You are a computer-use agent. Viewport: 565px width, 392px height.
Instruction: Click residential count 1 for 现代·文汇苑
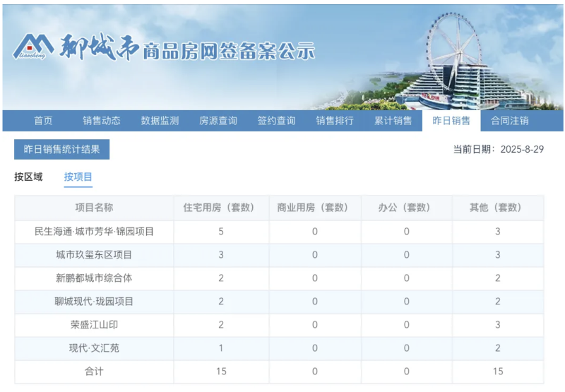(x=221, y=348)
